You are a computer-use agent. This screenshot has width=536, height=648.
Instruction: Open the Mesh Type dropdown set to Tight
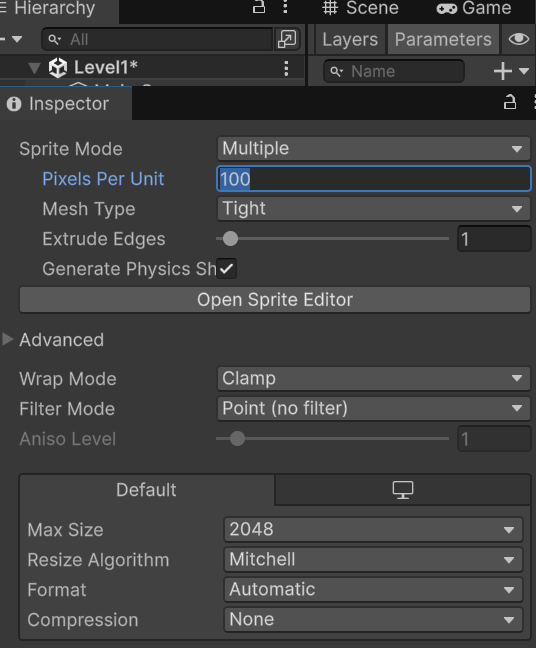point(374,208)
